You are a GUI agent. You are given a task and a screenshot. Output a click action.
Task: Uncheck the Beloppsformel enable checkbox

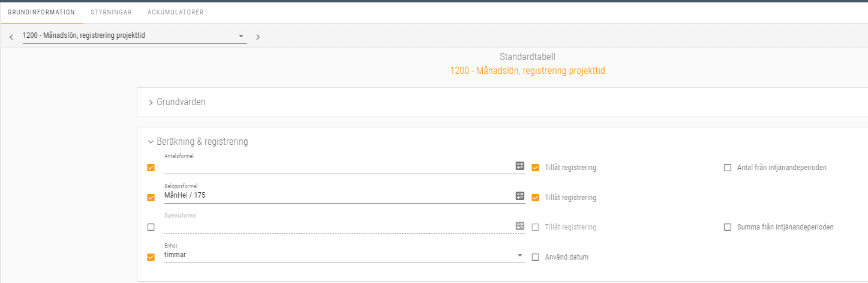pyautogui.click(x=151, y=198)
